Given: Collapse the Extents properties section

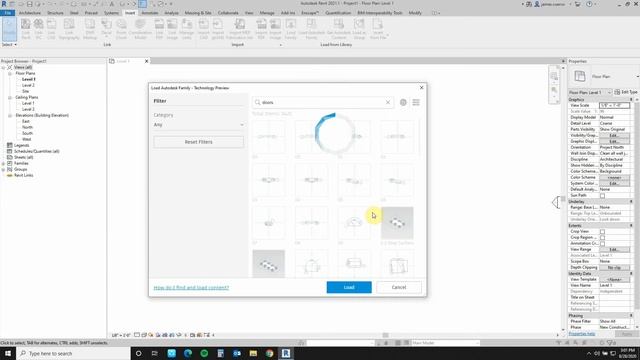Looking at the screenshot, I should pos(631,226).
